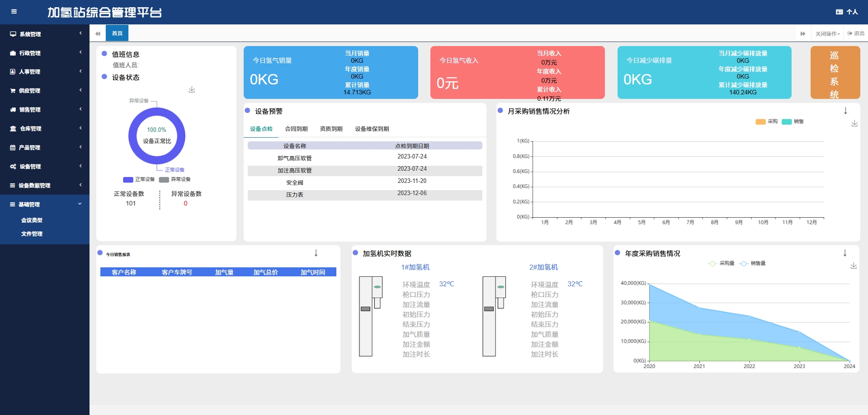Click the 1#加氢机 dispenser graphic
Image resolution: width=868 pixels, height=415 pixels.
tap(371, 316)
